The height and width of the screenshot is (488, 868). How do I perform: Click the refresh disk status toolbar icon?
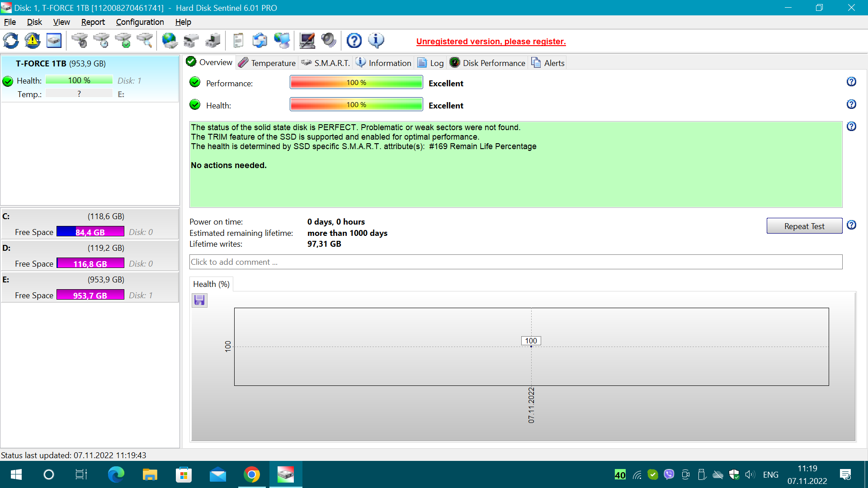pyautogui.click(x=11, y=41)
